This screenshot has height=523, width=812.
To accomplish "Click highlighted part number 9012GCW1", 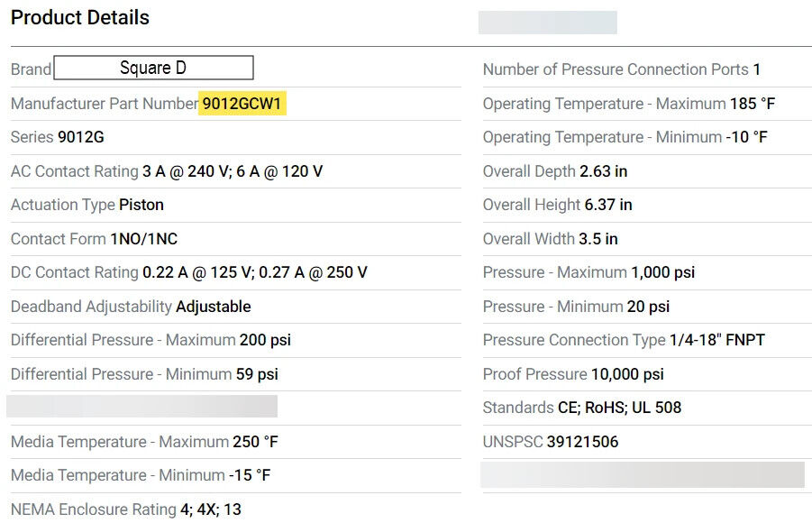I will (x=242, y=104).
